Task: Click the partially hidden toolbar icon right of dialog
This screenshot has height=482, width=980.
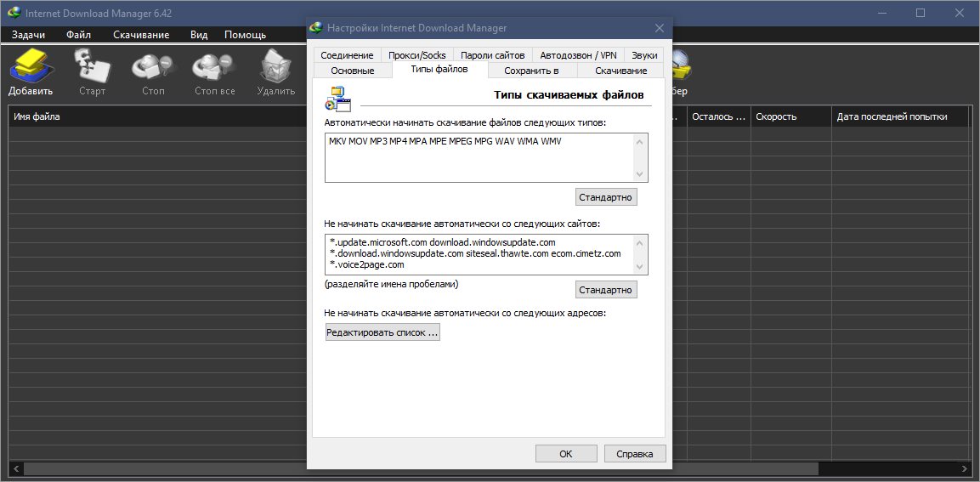Action: tap(681, 65)
